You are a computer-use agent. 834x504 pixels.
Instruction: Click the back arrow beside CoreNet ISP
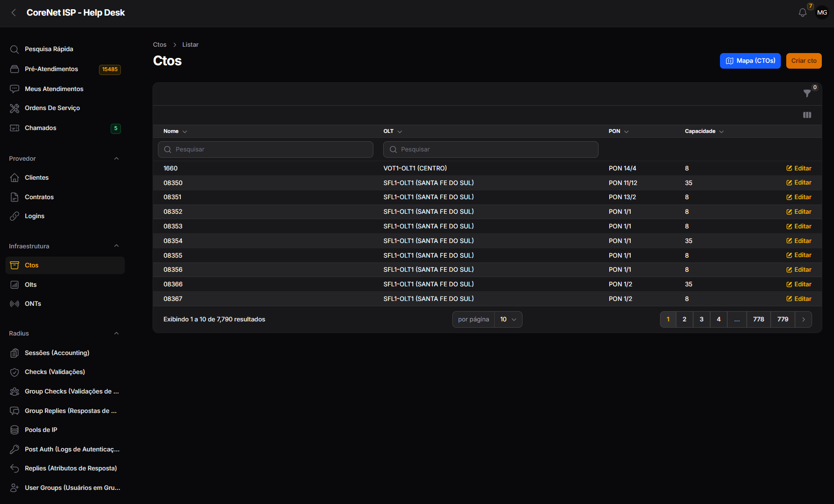click(x=14, y=13)
